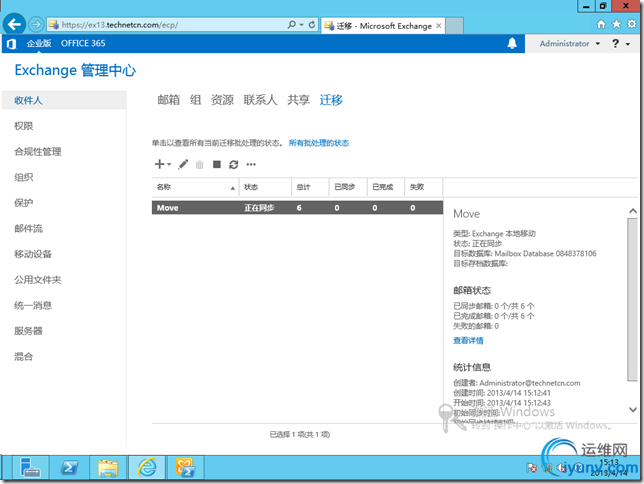The image size is (644, 484).
Task: Open the 查看详情 link in the details pane
Action: (x=468, y=341)
